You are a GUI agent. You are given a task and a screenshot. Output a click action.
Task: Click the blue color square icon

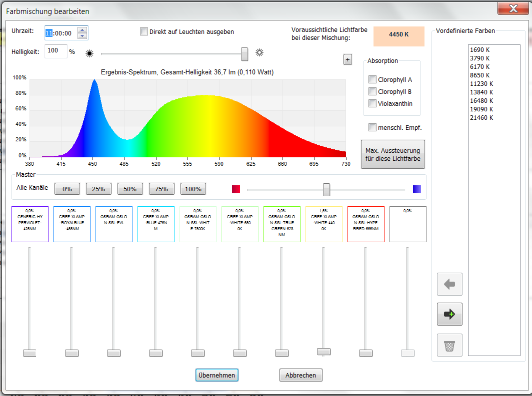(417, 189)
